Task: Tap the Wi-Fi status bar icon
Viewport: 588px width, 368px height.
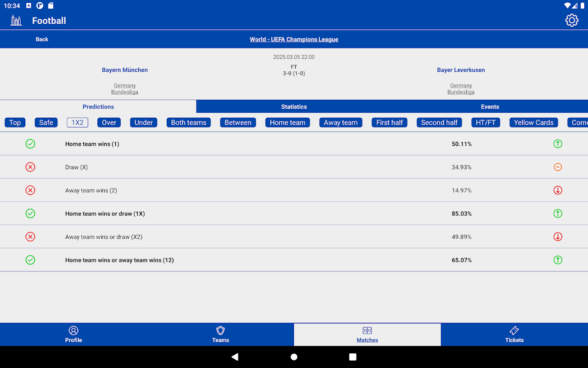Action: point(567,6)
